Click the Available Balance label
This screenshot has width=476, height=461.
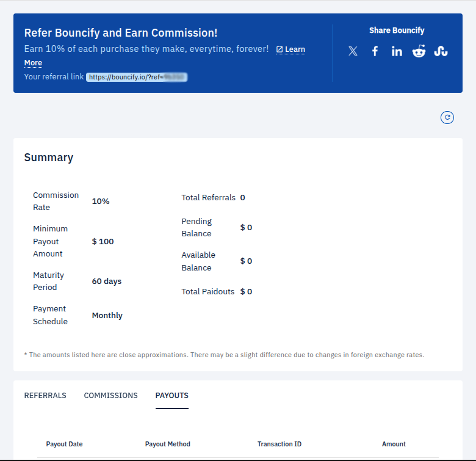(x=198, y=261)
